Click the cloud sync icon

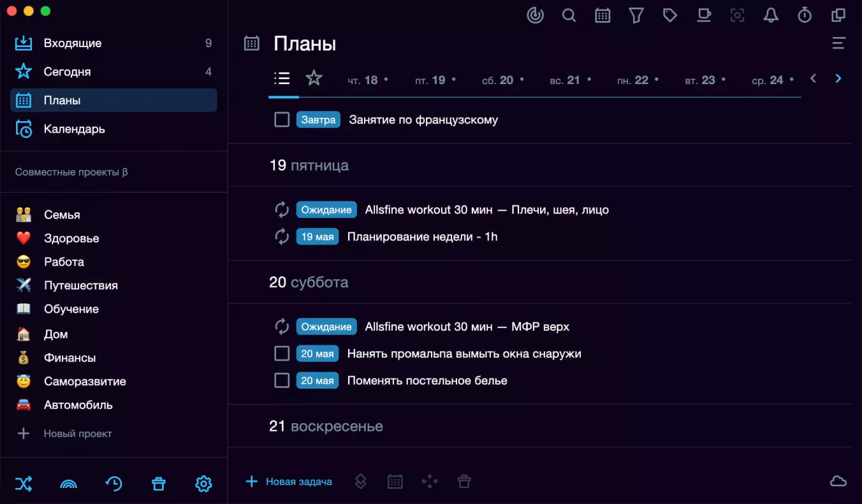click(x=838, y=482)
